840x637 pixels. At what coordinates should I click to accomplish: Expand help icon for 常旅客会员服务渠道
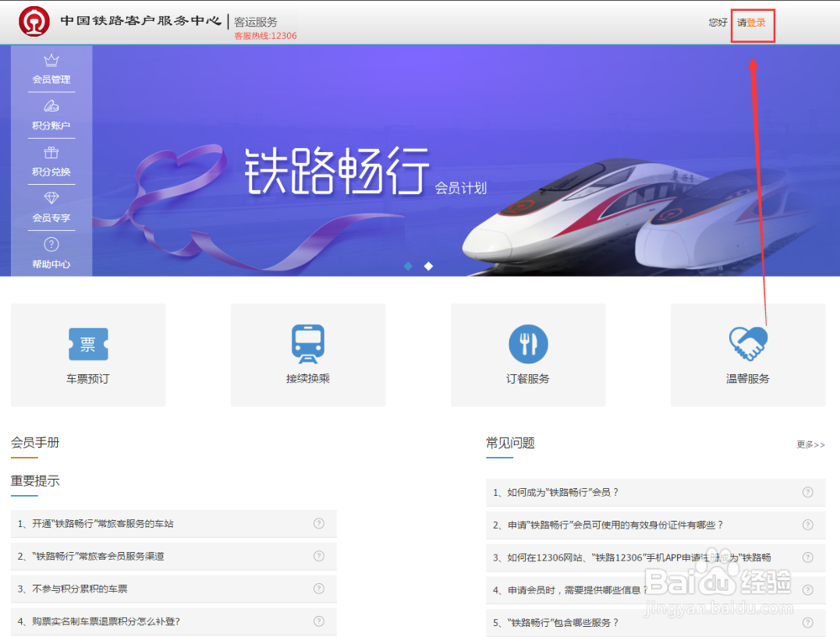[318, 556]
